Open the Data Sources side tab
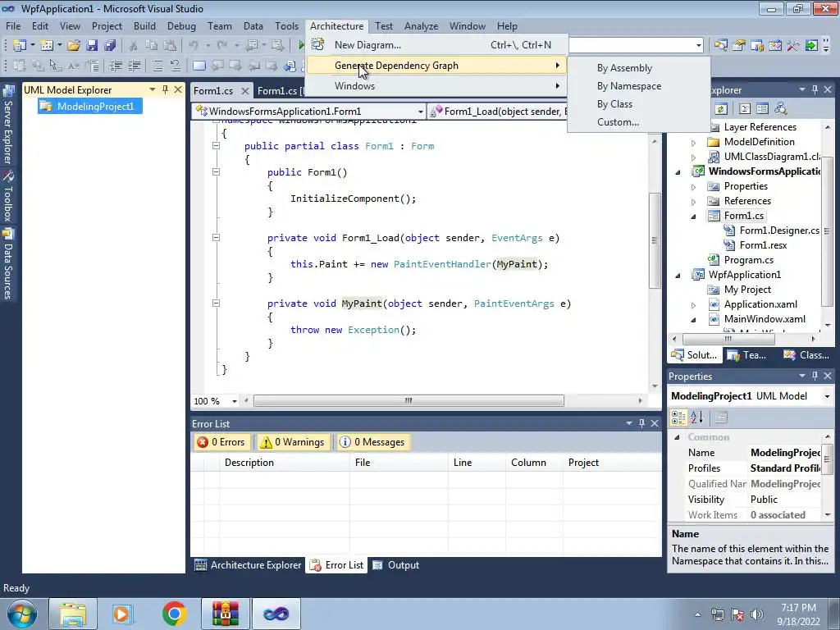The height and width of the screenshot is (630, 840). [8, 263]
